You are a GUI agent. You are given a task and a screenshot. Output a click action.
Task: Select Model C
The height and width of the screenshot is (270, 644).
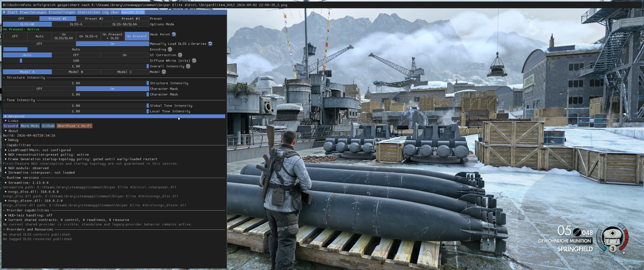click(x=125, y=72)
